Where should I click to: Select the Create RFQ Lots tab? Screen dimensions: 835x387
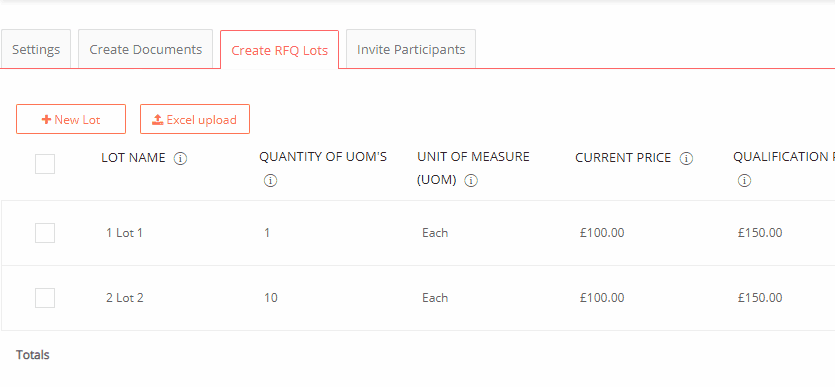pos(280,50)
